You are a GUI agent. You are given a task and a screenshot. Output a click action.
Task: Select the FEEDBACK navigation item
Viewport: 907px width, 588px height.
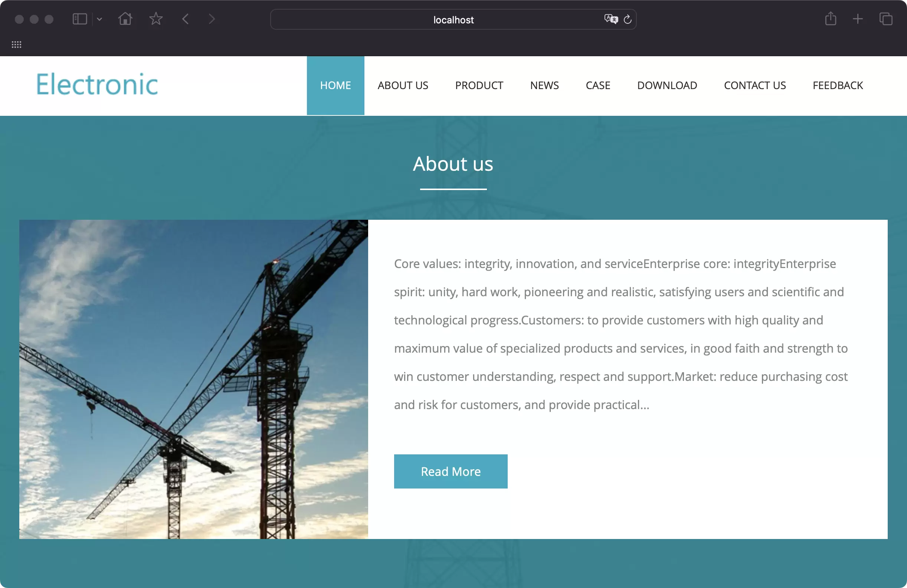[838, 85]
